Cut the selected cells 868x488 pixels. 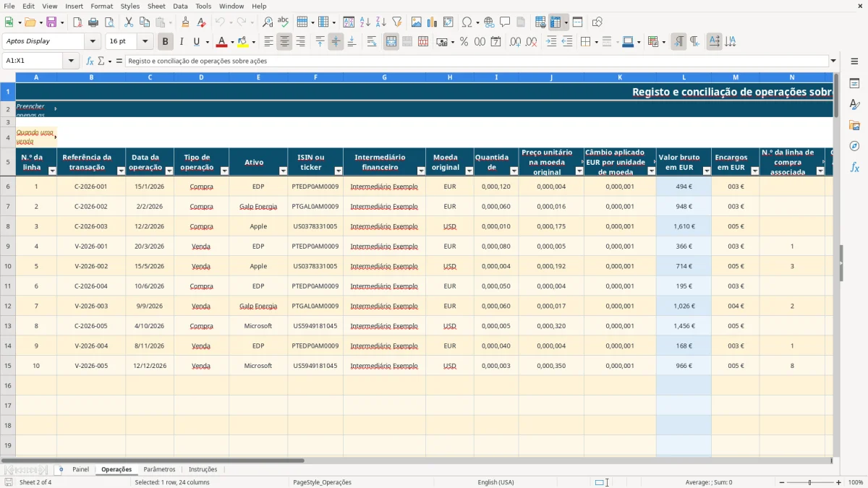129,22
